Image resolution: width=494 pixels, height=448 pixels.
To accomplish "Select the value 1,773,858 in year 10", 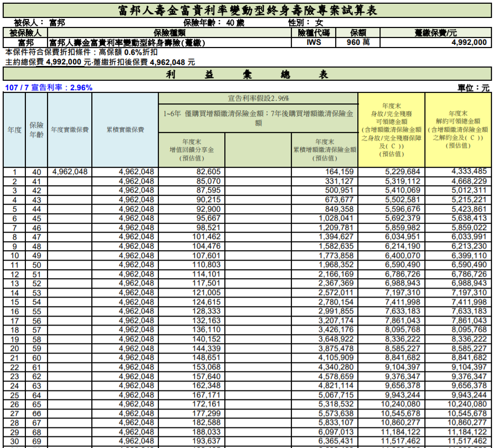I will point(336,255).
